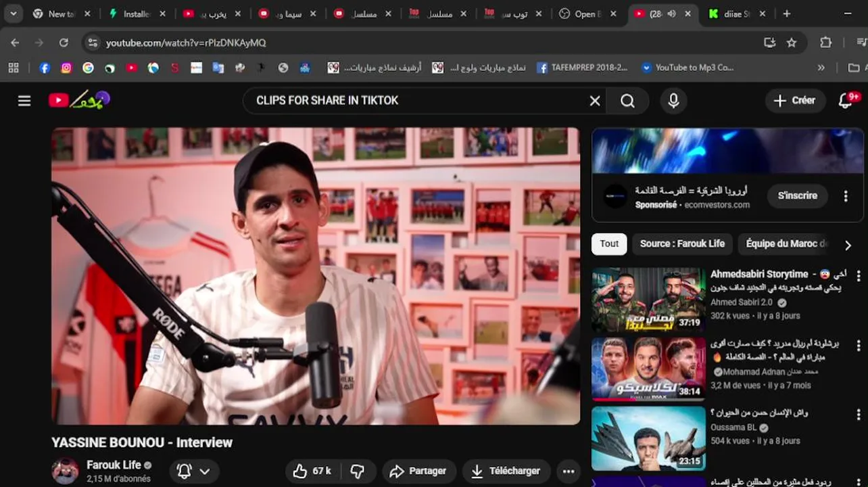The image size is (868, 487).
Task: Show hidden bookmarks with double chevron
Action: 821,68
